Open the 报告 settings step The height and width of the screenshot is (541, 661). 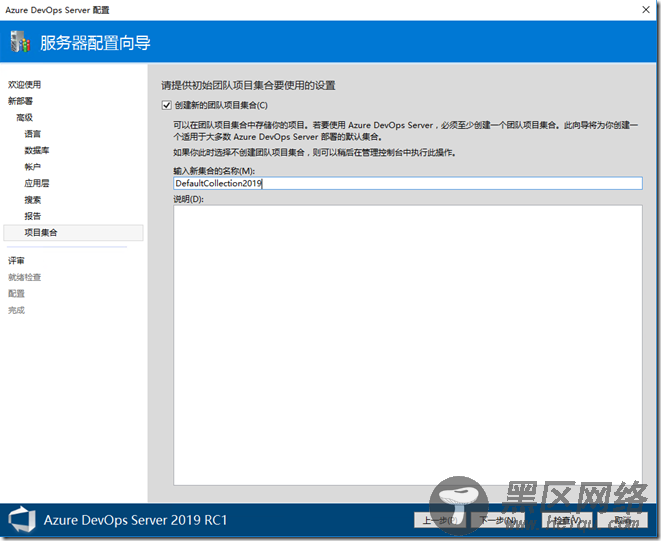[32, 216]
